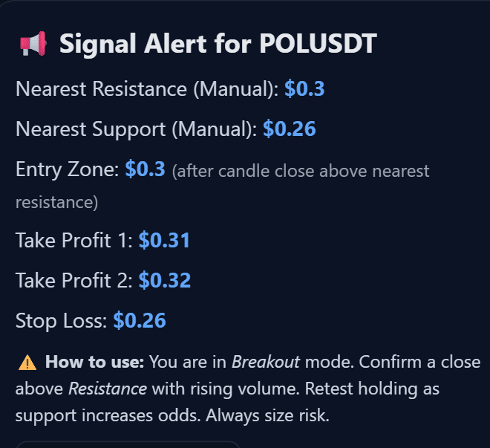Screen dimensions: 490x448
Task: Click the Always size risk sentence
Action: 267,416
